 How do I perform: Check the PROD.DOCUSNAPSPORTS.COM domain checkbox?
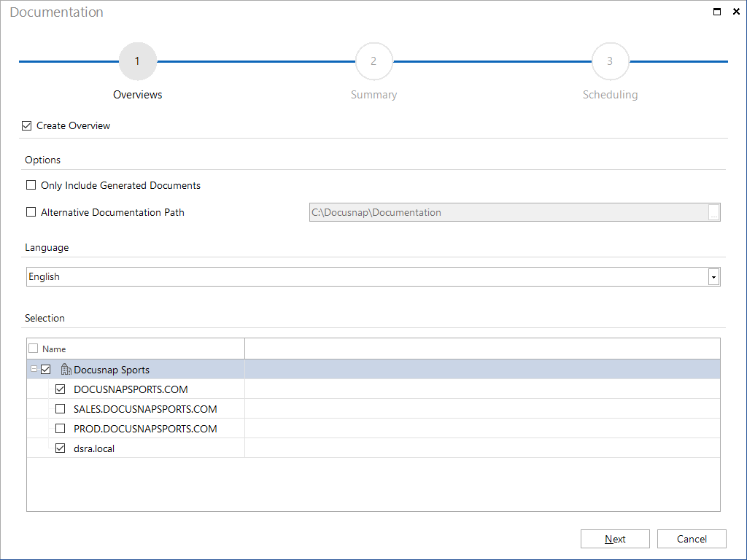pyautogui.click(x=60, y=429)
